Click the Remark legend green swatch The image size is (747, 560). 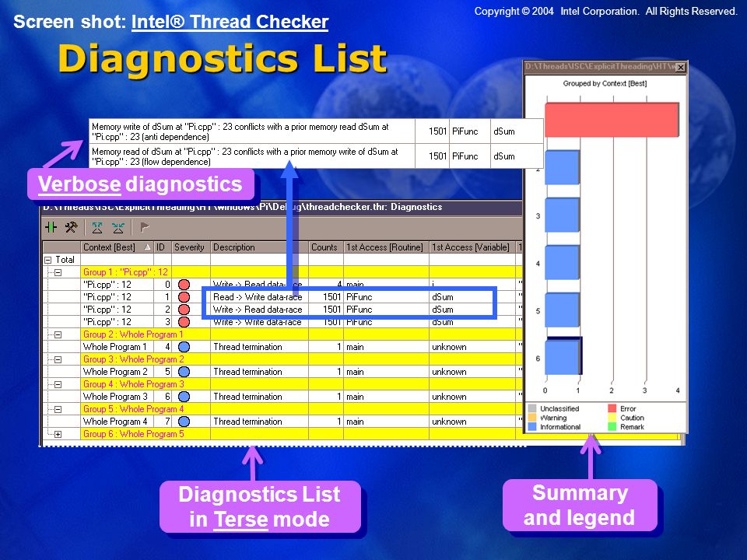point(612,427)
